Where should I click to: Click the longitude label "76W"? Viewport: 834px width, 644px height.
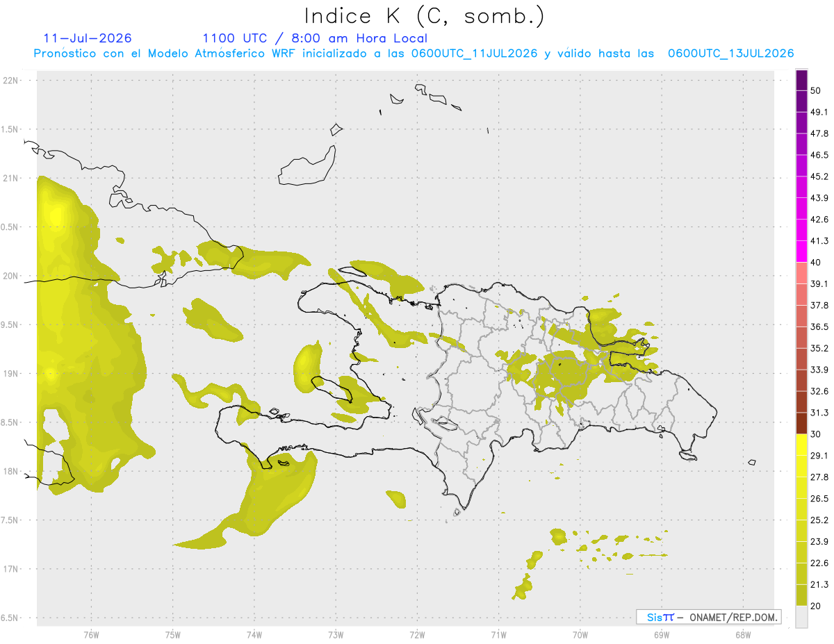tap(92, 635)
